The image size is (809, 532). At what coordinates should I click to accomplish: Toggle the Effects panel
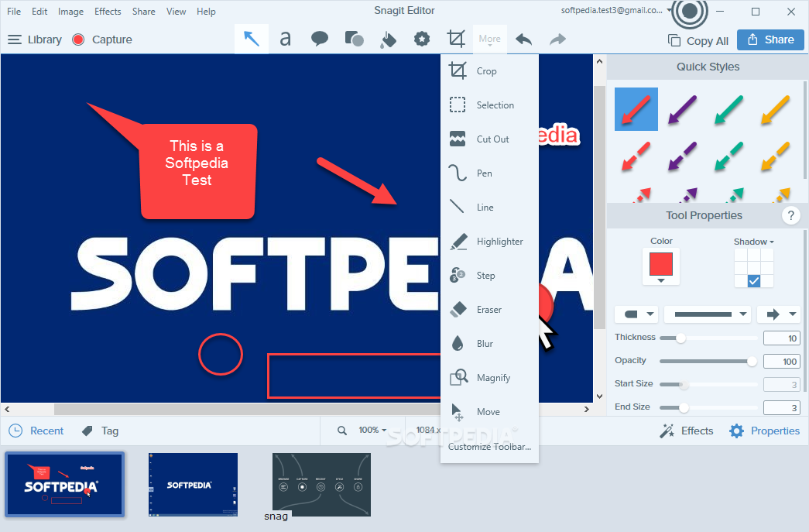click(x=687, y=431)
